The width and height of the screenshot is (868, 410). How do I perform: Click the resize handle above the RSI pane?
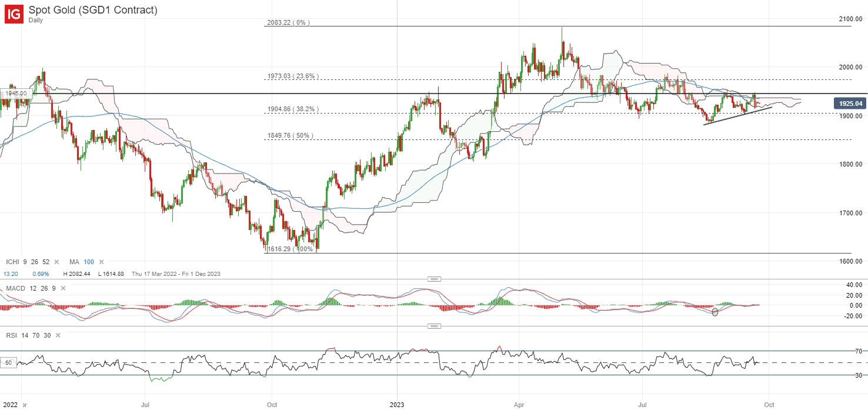pos(434,326)
